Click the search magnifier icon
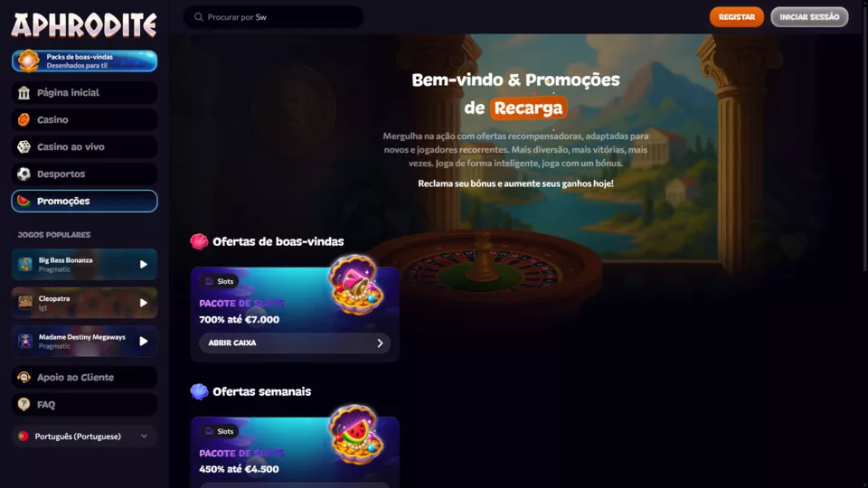Screen dimensions: 868x488 pos(198,17)
